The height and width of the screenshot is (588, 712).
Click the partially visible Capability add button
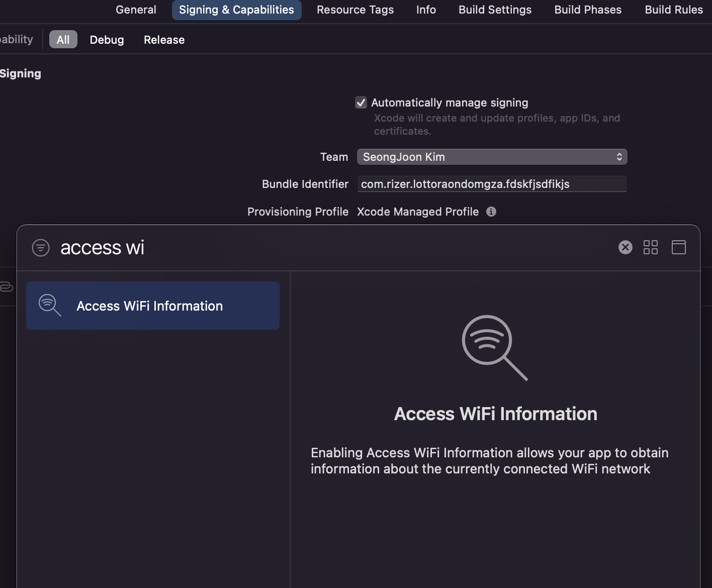pyautogui.click(x=16, y=39)
